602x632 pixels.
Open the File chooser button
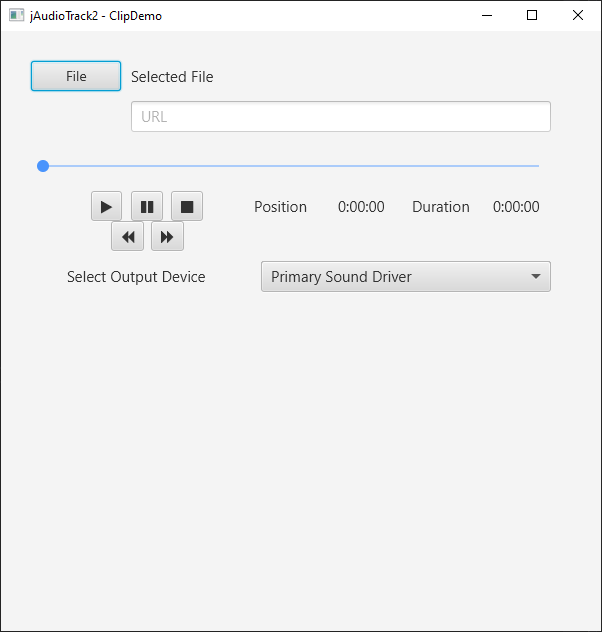(x=76, y=77)
